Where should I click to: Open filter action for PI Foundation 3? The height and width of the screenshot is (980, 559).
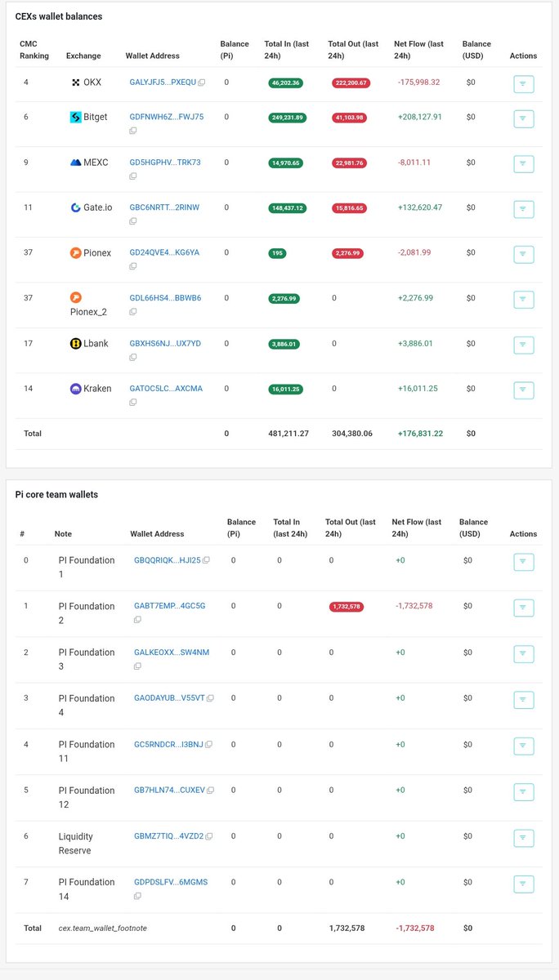click(523, 653)
